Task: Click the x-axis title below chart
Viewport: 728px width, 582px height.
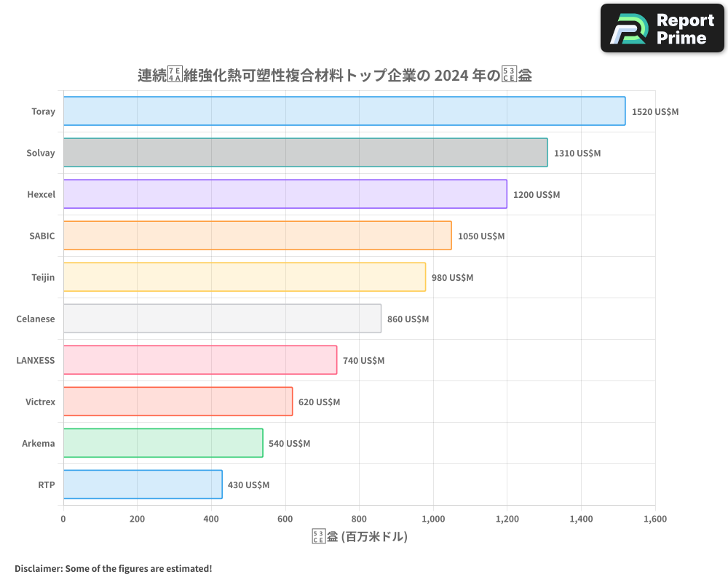Action: pyautogui.click(x=359, y=537)
